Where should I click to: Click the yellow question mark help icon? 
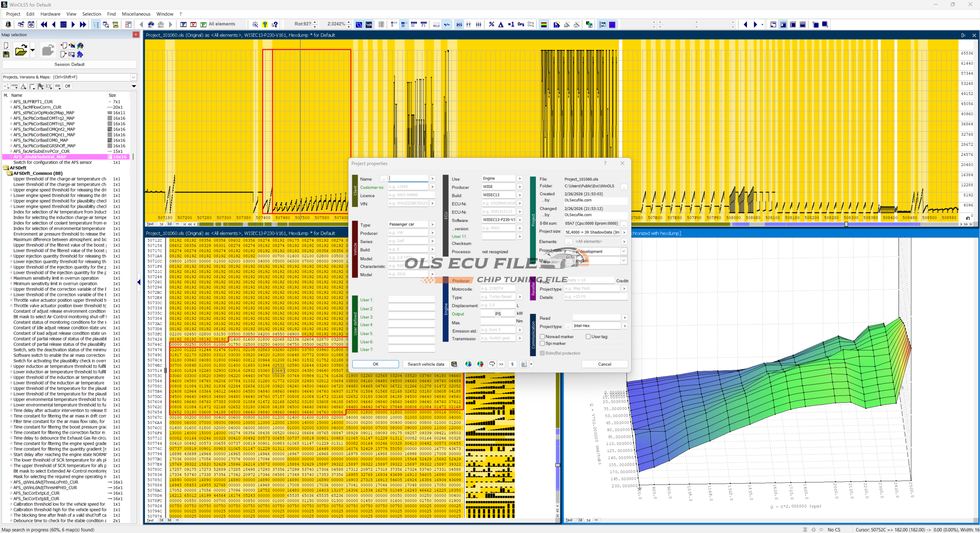point(265,25)
